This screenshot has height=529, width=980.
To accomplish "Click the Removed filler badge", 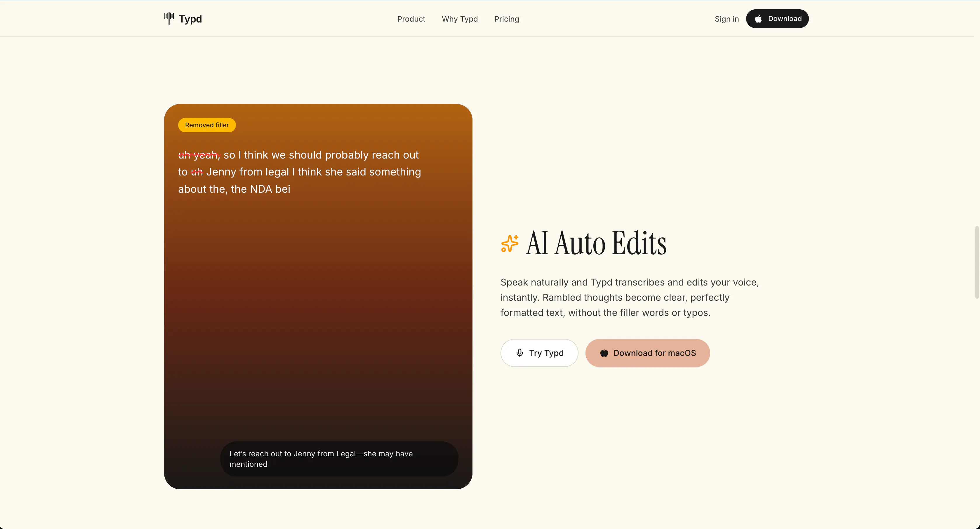I will click(x=207, y=125).
